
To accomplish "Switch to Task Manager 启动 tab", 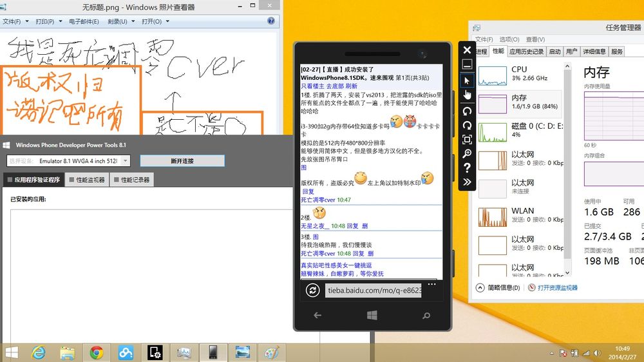I will click(x=555, y=52).
